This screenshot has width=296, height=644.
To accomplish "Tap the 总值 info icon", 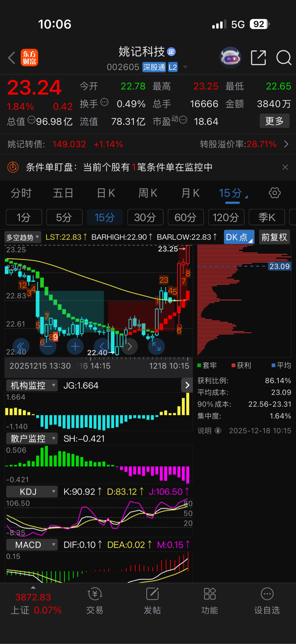I will coord(32,120).
